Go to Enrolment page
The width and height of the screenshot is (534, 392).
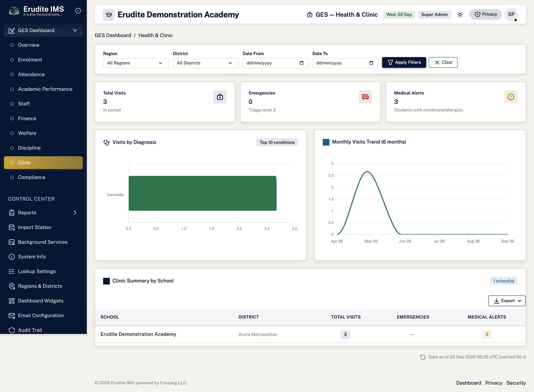point(43,60)
